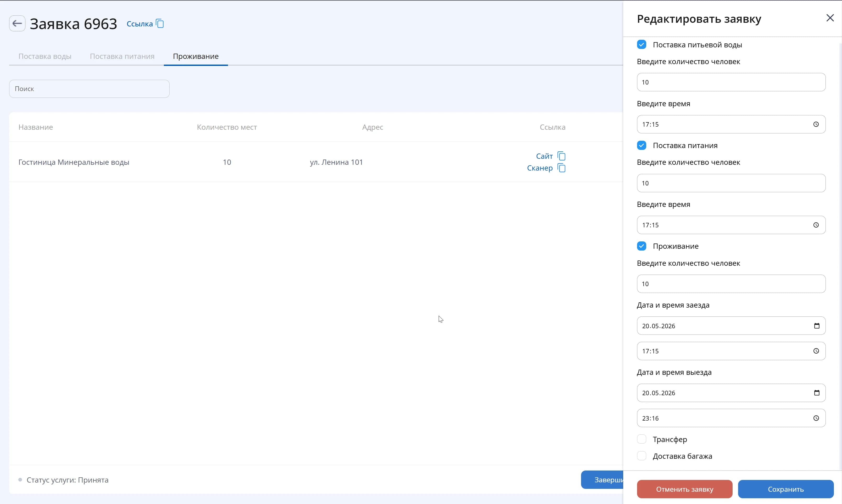The height and width of the screenshot is (504, 842).
Task: Switch to the Поставка питания tab
Action: pos(122,56)
